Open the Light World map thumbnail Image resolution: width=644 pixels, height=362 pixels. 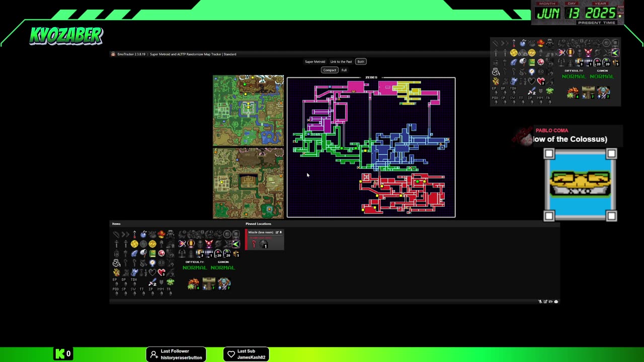click(x=248, y=111)
